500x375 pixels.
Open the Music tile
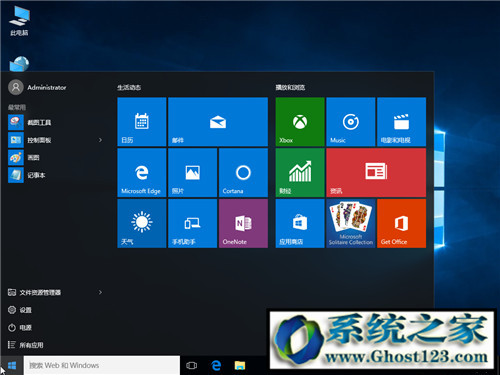(x=351, y=122)
